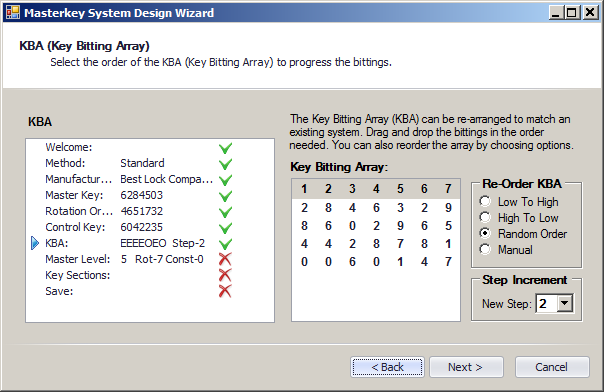Image resolution: width=604 pixels, height=392 pixels.
Task: Click the green checkmark beside Welcome
Action: [225, 148]
